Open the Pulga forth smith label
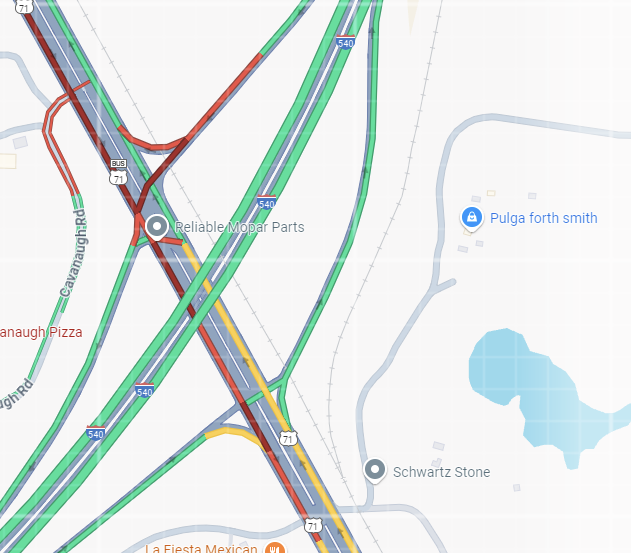631x553 pixels. click(x=543, y=218)
